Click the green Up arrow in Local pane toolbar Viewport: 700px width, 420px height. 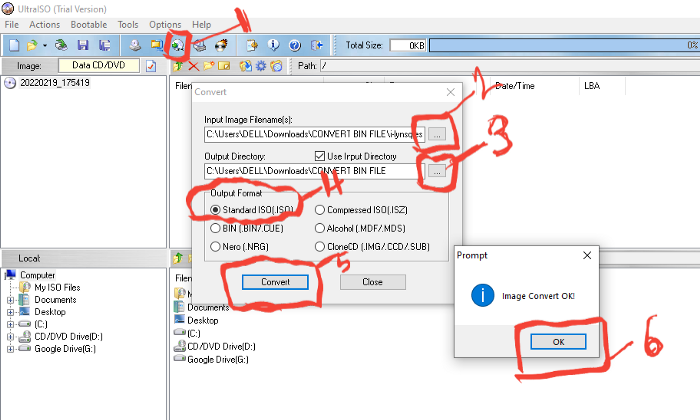pyautogui.click(x=178, y=258)
